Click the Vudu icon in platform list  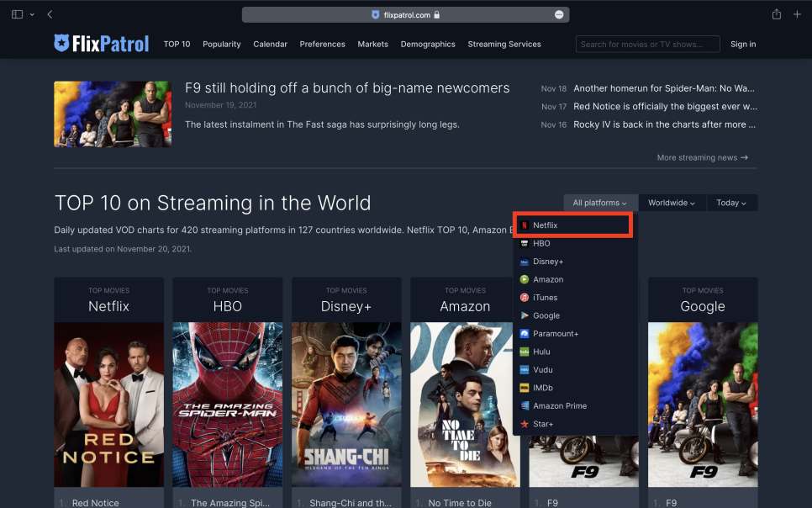pyautogui.click(x=524, y=369)
